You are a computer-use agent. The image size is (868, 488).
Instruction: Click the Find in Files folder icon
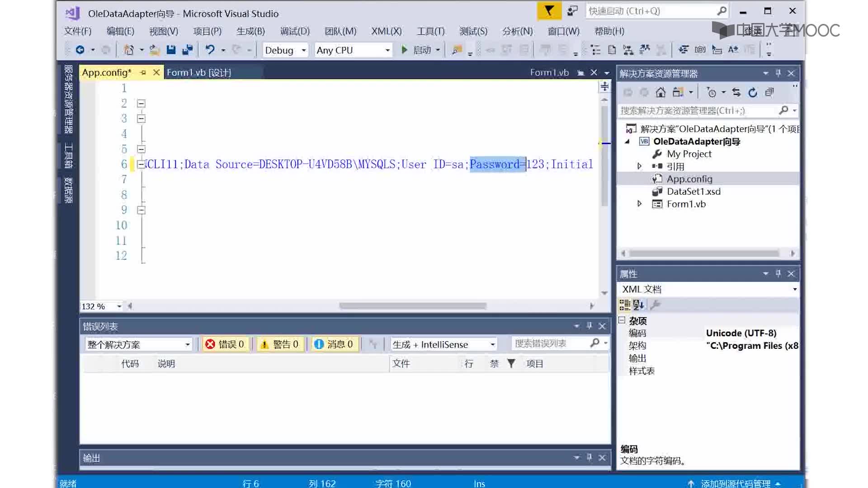tap(457, 50)
